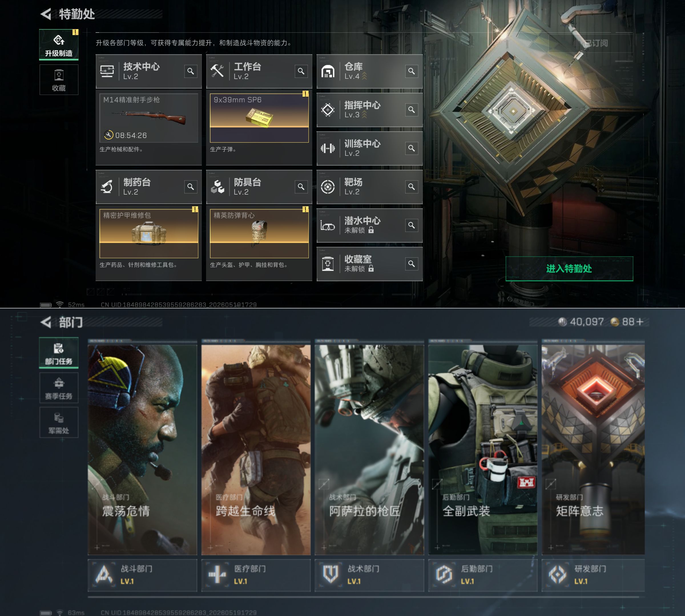Go back using the arrow beside 部门
The width and height of the screenshot is (685, 616).
pos(46,322)
